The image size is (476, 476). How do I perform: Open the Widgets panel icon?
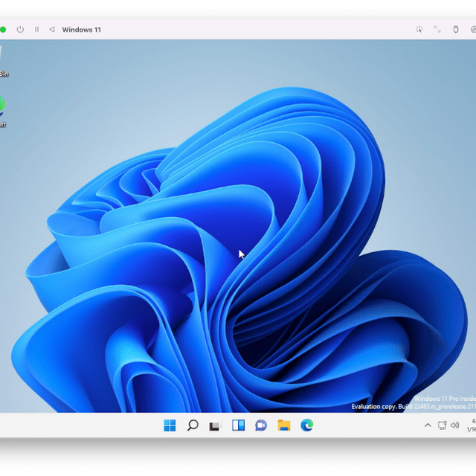click(238, 425)
